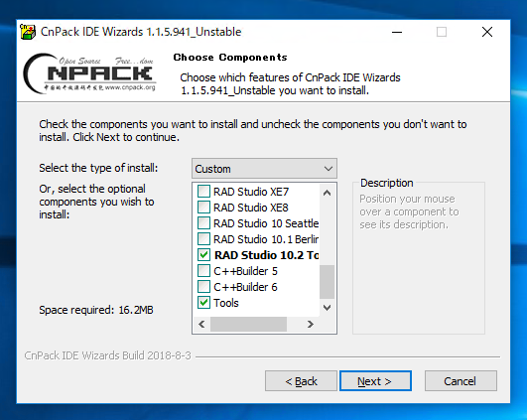The height and width of the screenshot is (420, 527).
Task: Click component list scroll up arrow
Action: [328, 193]
